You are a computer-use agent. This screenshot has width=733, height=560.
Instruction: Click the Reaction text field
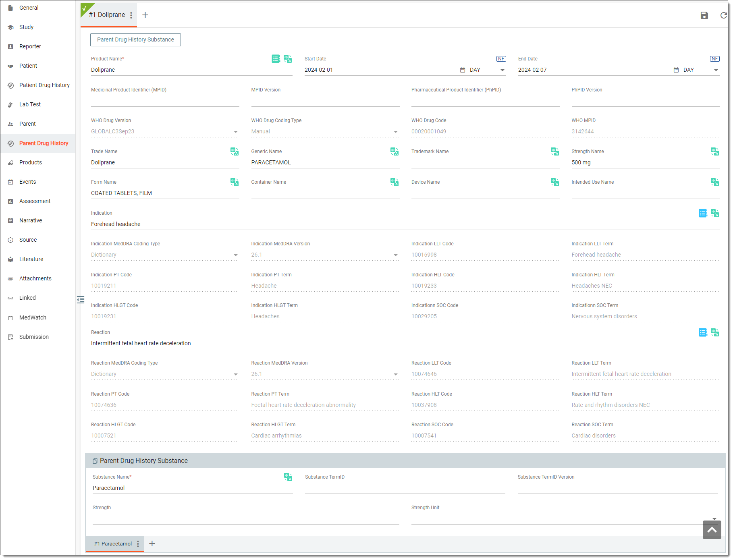405,344
